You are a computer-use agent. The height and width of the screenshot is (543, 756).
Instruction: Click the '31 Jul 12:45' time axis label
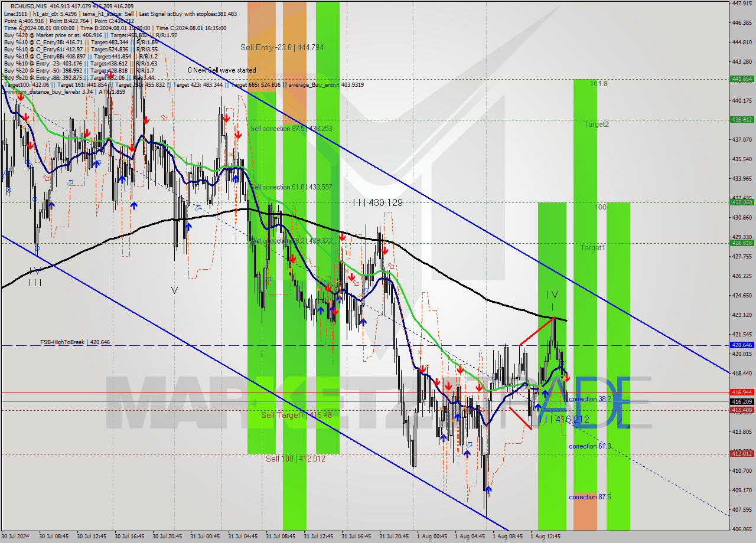(x=318, y=537)
